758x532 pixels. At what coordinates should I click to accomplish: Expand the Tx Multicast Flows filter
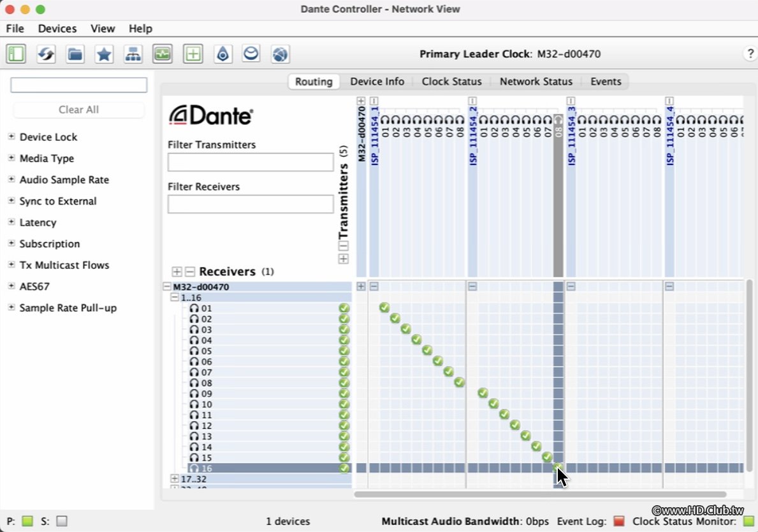pyautogui.click(x=11, y=265)
